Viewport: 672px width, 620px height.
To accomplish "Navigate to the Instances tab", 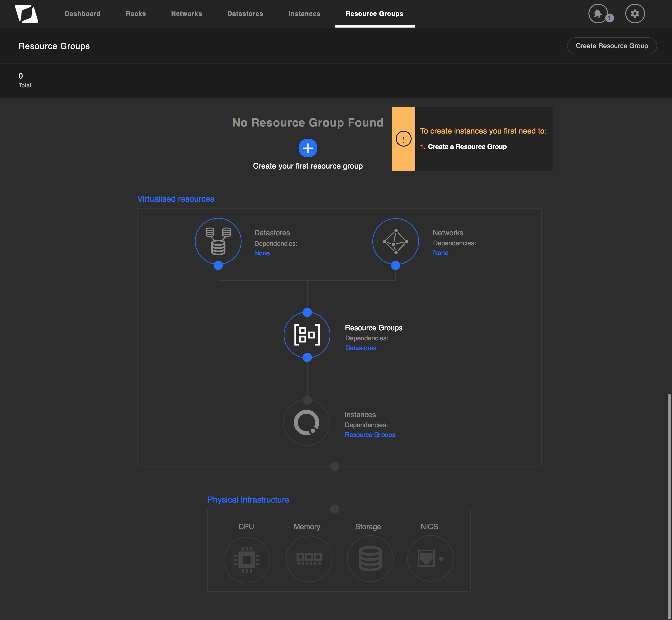I will tap(304, 14).
